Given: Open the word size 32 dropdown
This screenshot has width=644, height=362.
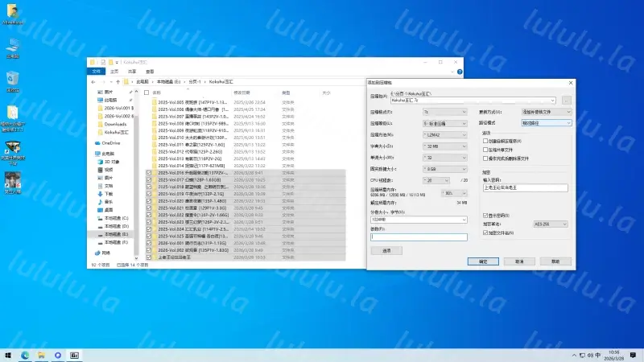Looking at the screenshot, I should click(x=445, y=158).
